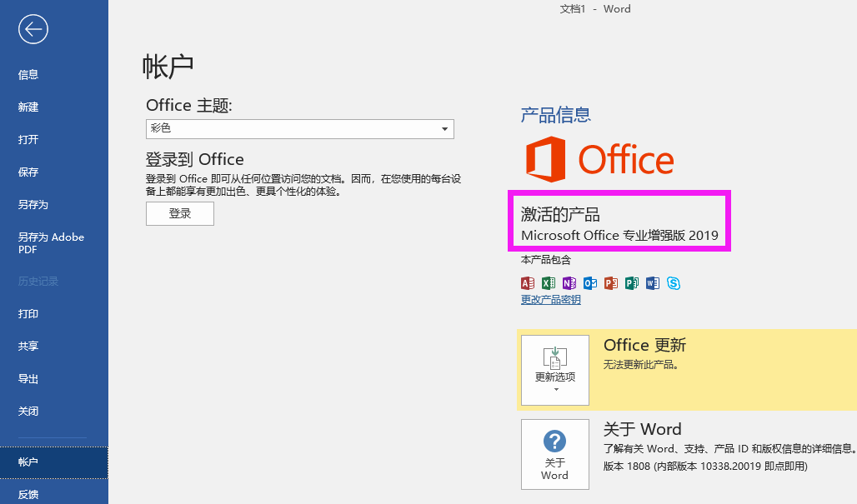Select 帐户 in the sidebar
The width and height of the screenshot is (857, 504).
54,462
